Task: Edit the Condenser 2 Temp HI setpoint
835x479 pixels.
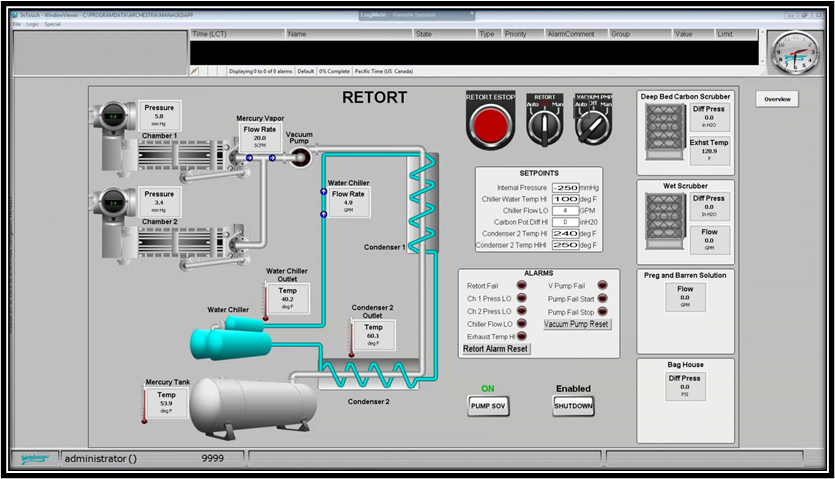Action: [566, 233]
